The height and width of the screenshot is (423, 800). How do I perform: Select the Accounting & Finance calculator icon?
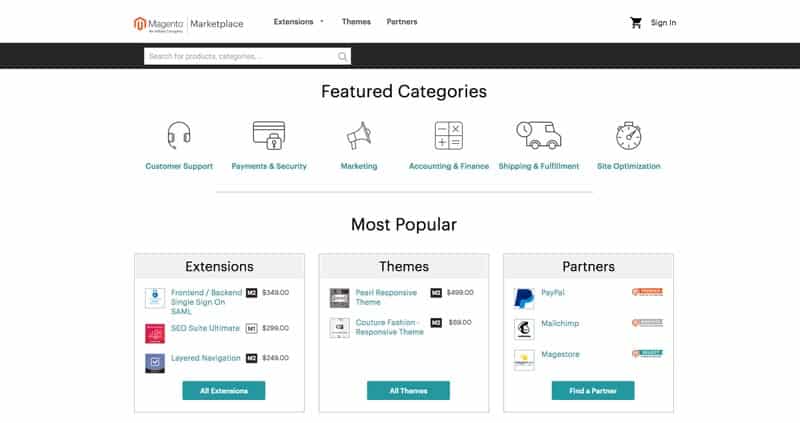pos(448,135)
